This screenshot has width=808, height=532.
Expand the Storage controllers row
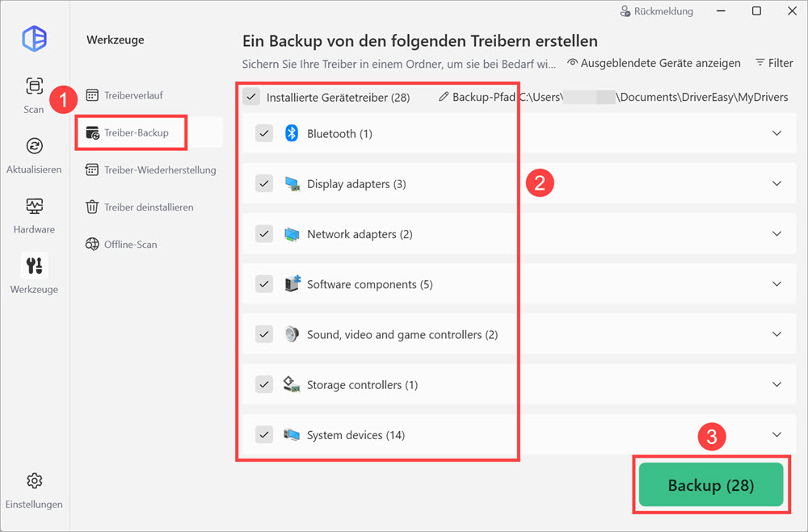(776, 384)
